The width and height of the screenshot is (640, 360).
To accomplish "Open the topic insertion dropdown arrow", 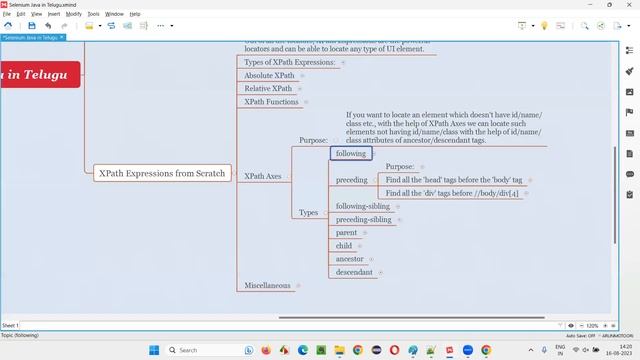I will coord(100,26).
